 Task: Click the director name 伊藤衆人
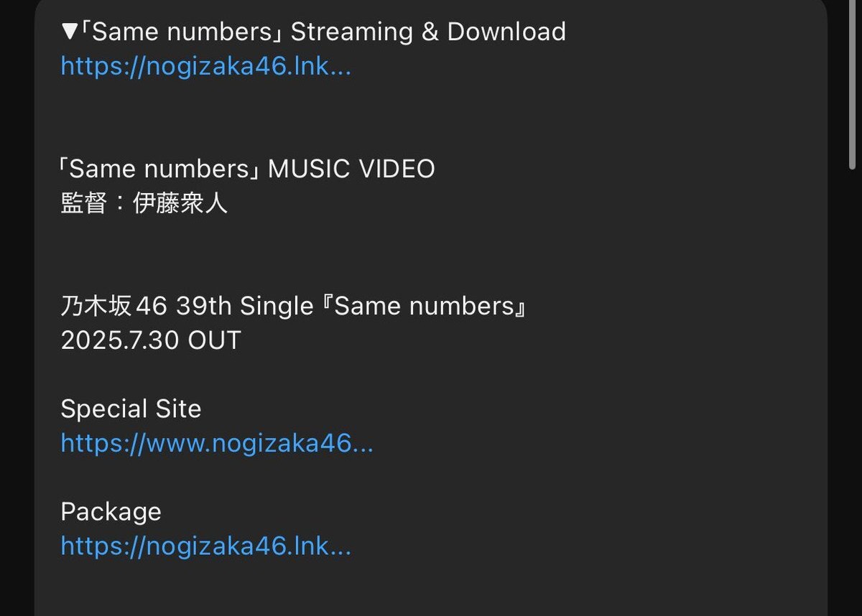(180, 203)
